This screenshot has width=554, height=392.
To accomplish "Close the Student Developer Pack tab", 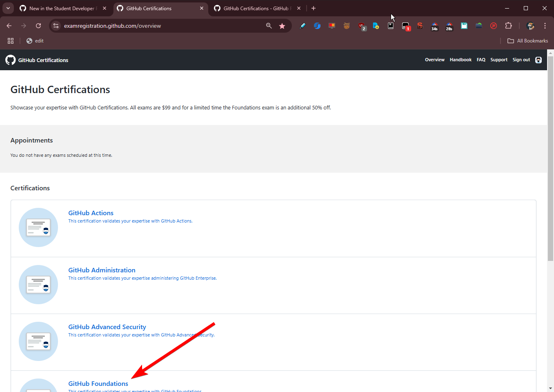I will pos(105,8).
